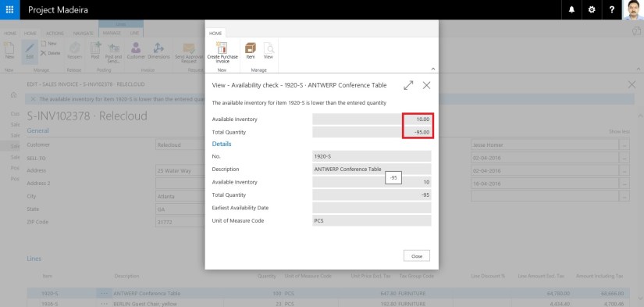Image resolution: width=644 pixels, height=307 pixels.
Task: Click the Home icon in the left navigation
Action: click(x=13, y=95)
